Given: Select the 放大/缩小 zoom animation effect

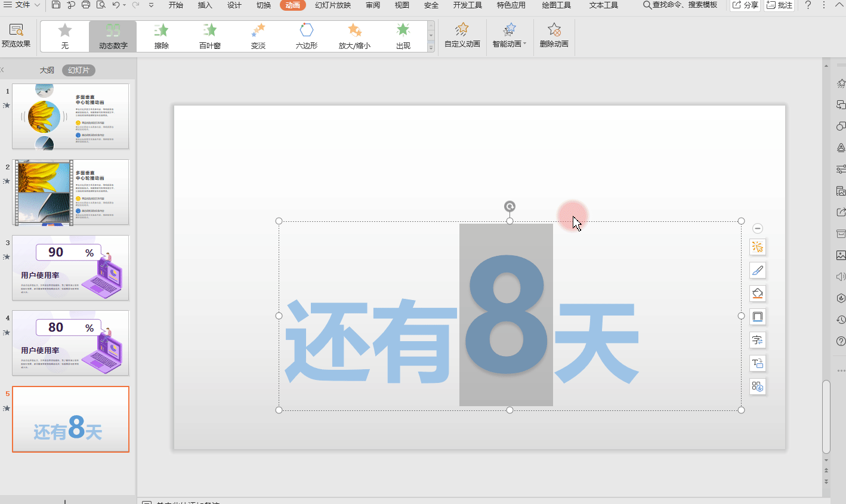Looking at the screenshot, I should click(x=354, y=36).
